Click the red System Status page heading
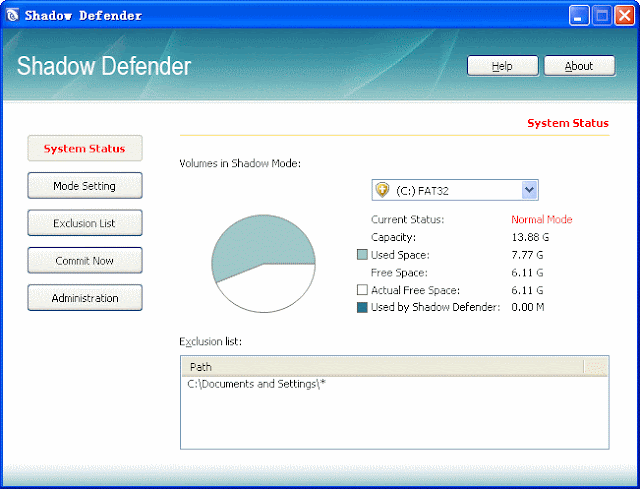The width and height of the screenshot is (640, 489). point(568,123)
